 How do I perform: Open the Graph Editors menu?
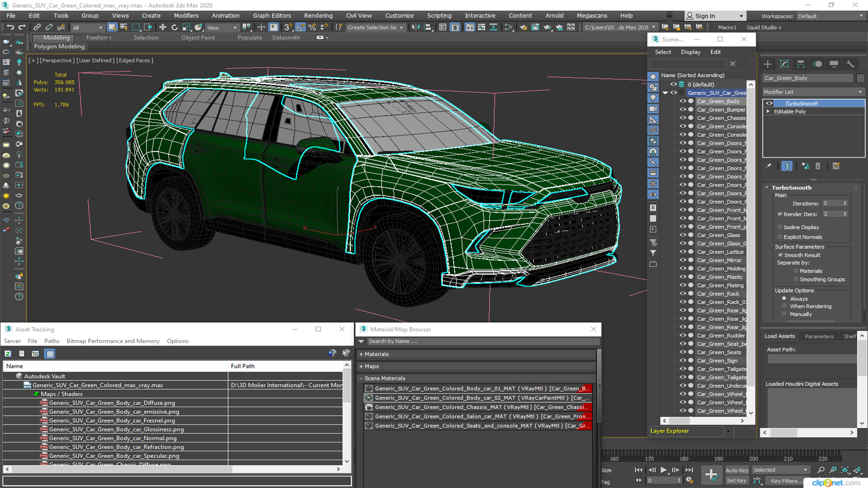[x=272, y=15]
